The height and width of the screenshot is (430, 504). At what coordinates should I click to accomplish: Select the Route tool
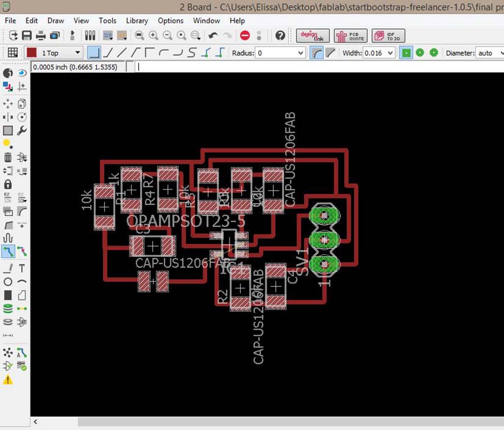click(8, 251)
